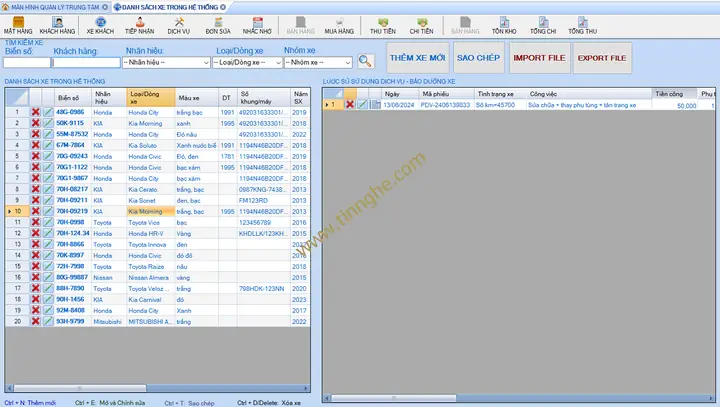Click the THU TIỀN toolbar icon
The height and width of the screenshot is (407, 720).
pyautogui.click(x=382, y=25)
